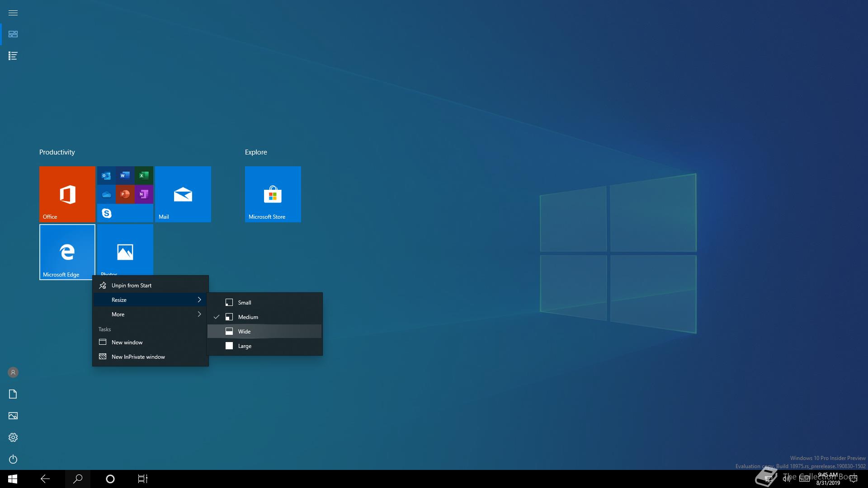Expand the More submenu arrow
The width and height of the screenshot is (868, 488).
199,314
